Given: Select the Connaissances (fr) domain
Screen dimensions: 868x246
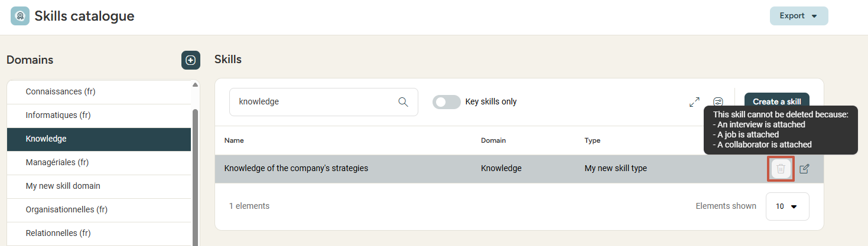Looking at the screenshot, I should click(60, 91).
